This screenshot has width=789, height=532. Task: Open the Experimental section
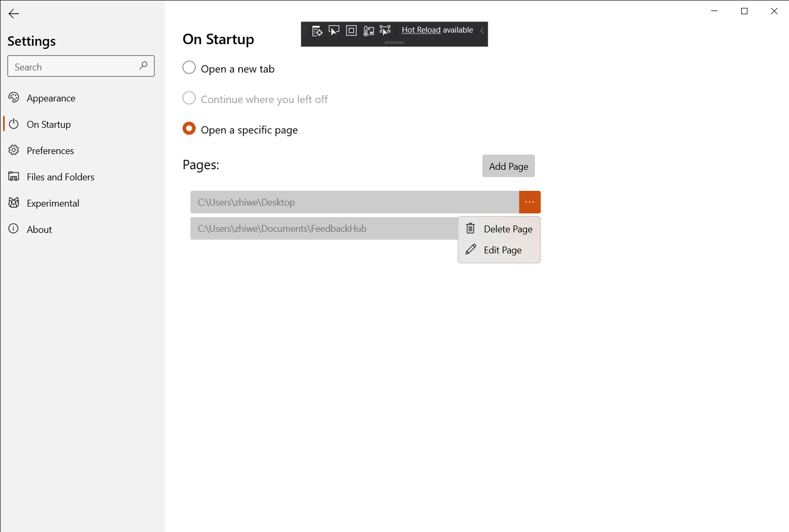pyautogui.click(x=83, y=203)
